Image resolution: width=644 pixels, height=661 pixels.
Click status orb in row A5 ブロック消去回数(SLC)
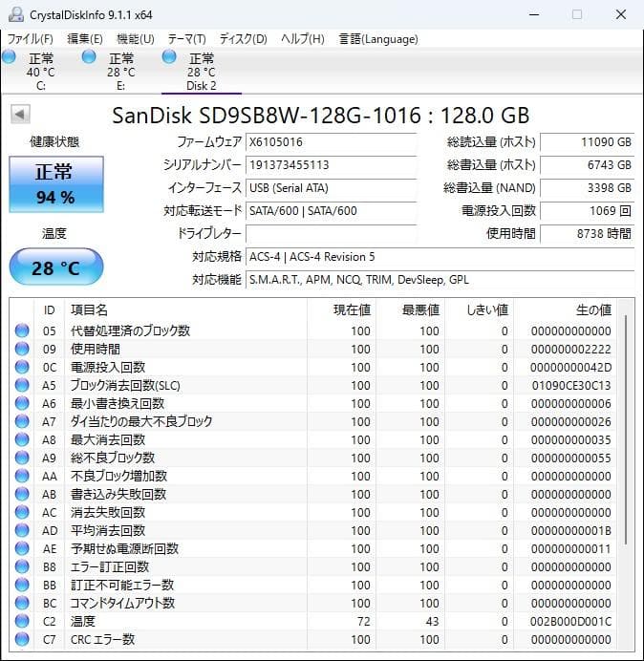pos(22,385)
